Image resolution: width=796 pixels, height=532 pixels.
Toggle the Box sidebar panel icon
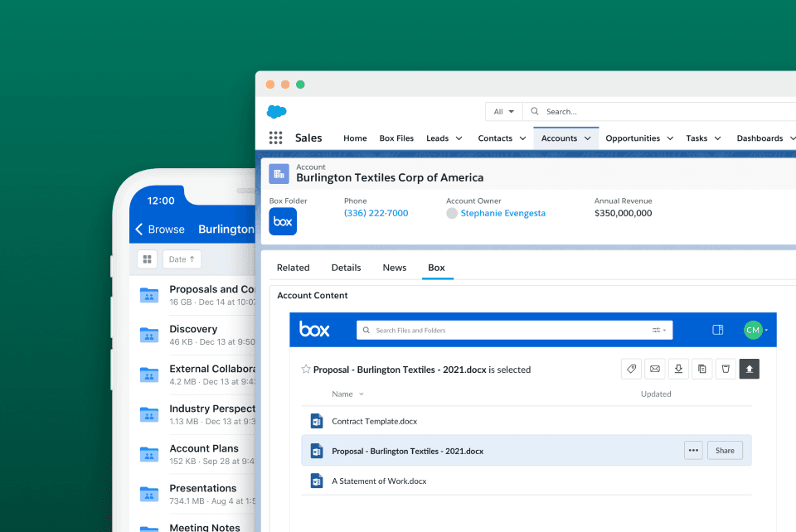click(718, 330)
